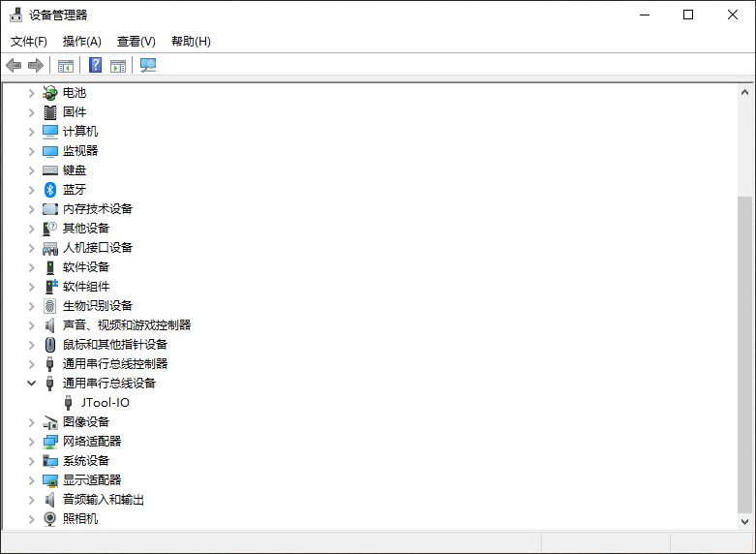756x554 pixels.
Task: Click the battery icon beside 电池
Action: [x=49, y=93]
